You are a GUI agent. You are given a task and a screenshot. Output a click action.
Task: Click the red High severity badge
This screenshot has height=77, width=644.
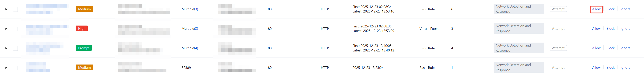coord(82,29)
